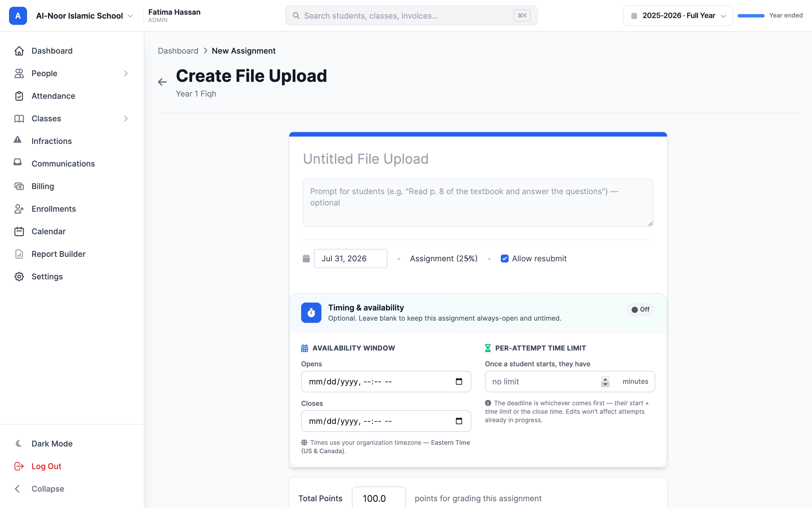Adjust the time limit minutes stepper
Screen dimensions: 812x508
(605, 382)
